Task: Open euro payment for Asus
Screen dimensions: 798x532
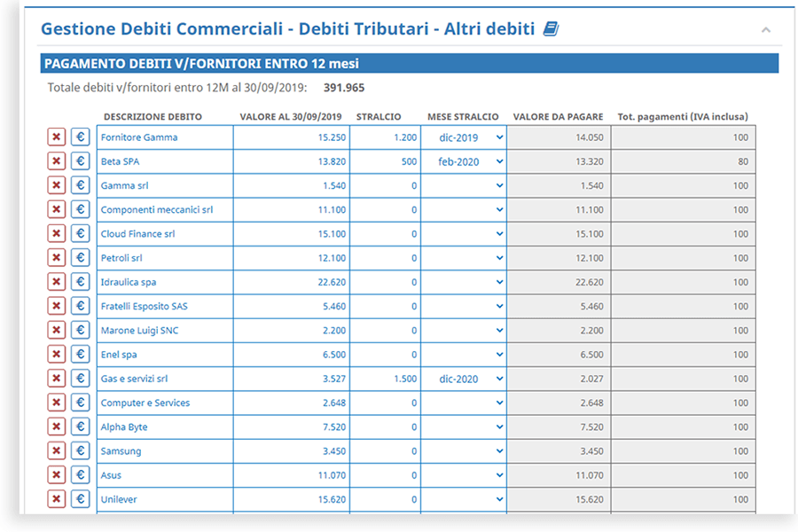Action: coord(81,475)
